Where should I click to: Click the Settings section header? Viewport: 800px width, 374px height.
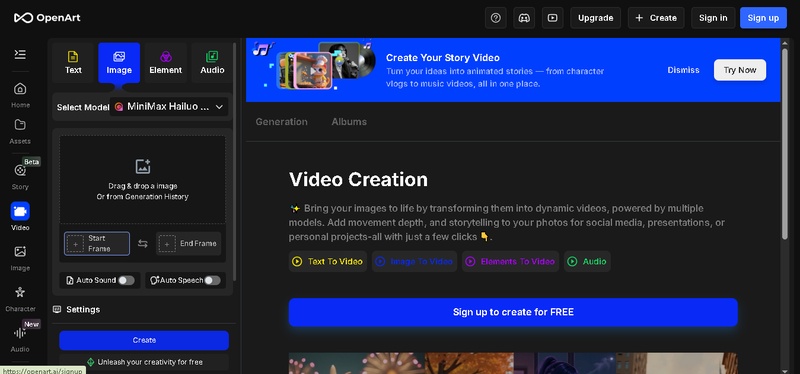(x=77, y=309)
